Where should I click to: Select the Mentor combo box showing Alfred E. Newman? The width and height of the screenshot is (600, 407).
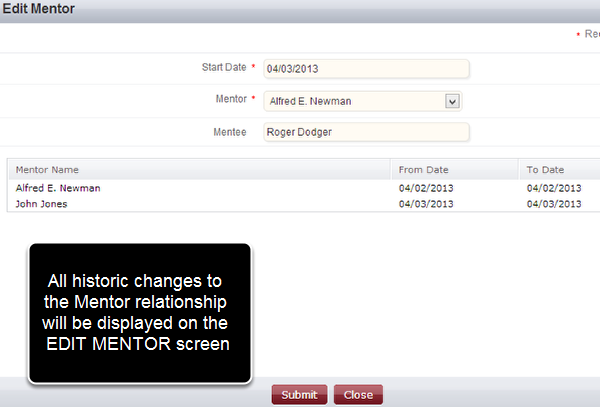pos(363,101)
